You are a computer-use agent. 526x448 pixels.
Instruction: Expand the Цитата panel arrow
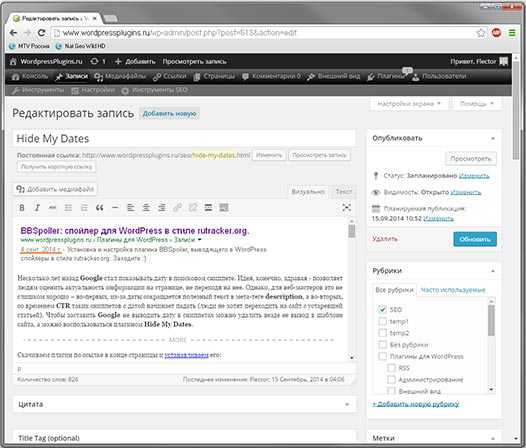pyautogui.click(x=347, y=404)
